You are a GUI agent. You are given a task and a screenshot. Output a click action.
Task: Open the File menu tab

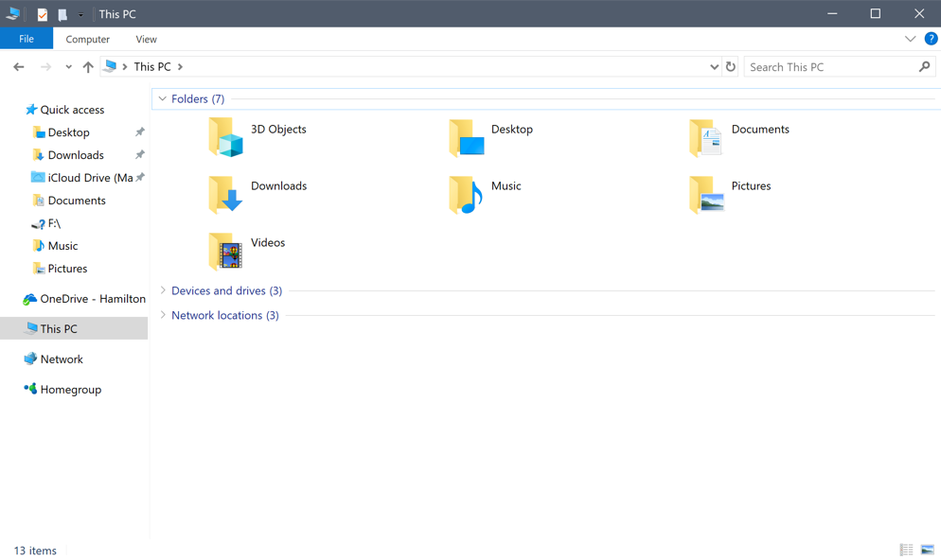click(27, 39)
